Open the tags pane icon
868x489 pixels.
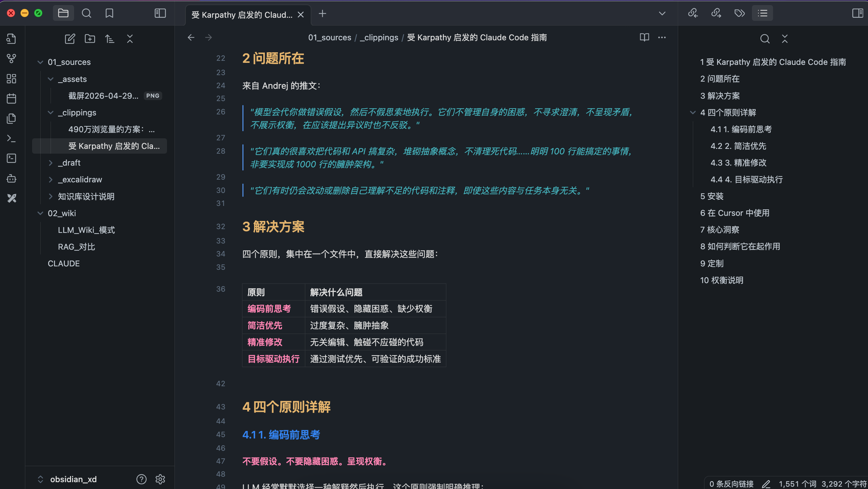(739, 13)
